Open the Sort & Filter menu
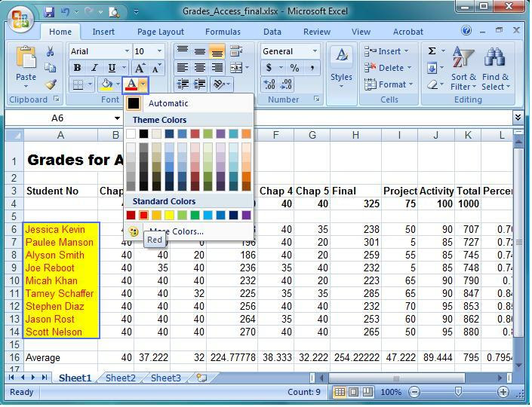 463,68
